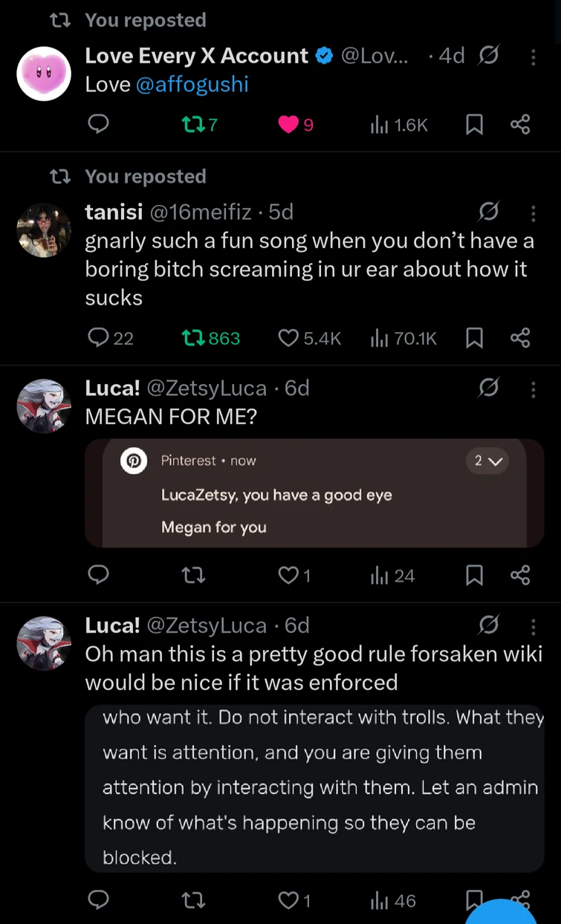This screenshot has width=561, height=924.
Task: Share the Love Every X Account post
Action: click(520, 125)
